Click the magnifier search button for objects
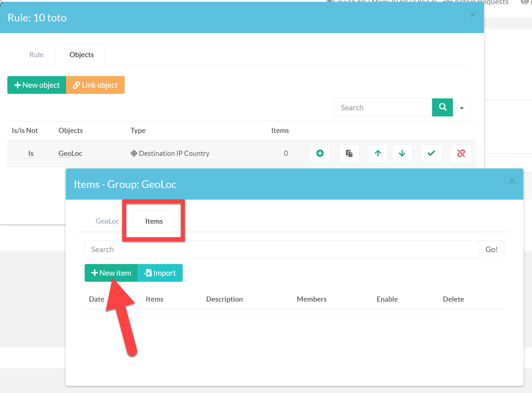The height and width of the screenshot is (393, 532). [442, 108]
